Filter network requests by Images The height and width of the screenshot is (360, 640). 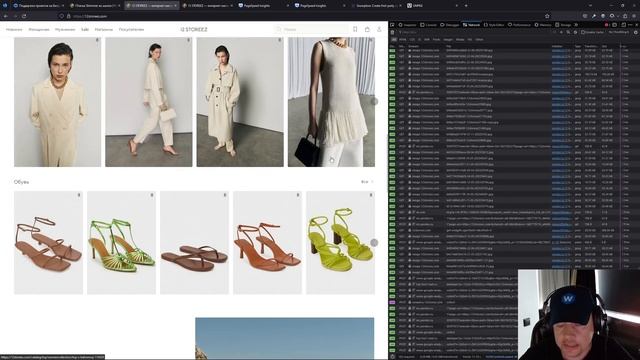pyautogui.click(x=448, y=40)
